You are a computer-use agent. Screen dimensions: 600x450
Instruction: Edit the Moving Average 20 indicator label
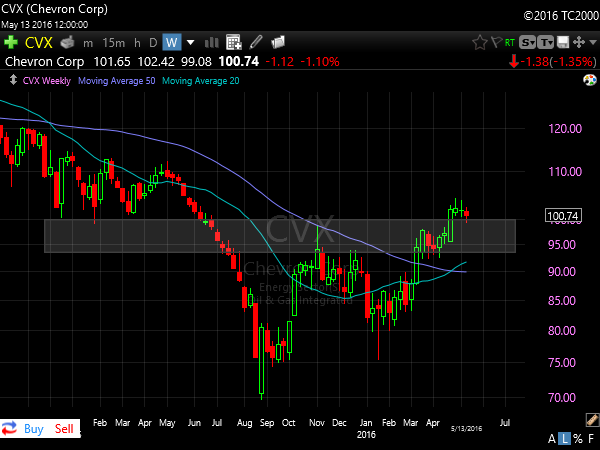[x=201, y=81]
